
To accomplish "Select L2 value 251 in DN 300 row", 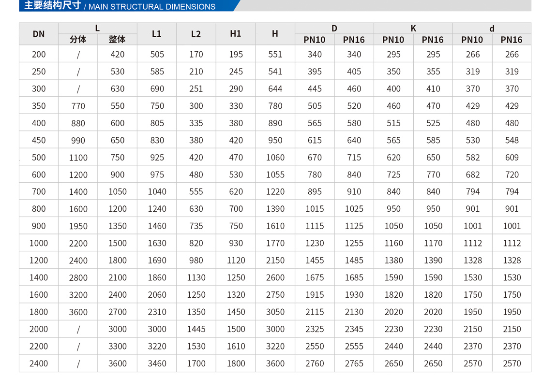I will pos(196,89).
